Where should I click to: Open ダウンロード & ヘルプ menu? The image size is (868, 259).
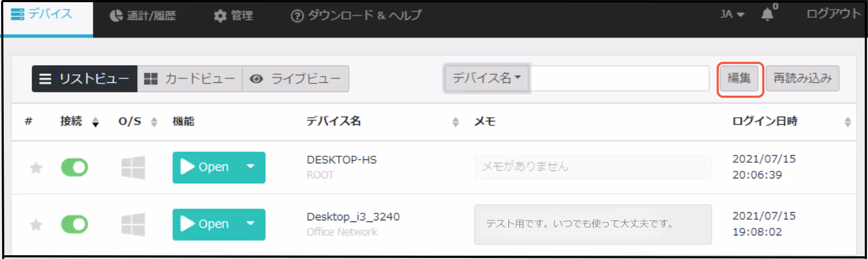click(x=356, y=16)
